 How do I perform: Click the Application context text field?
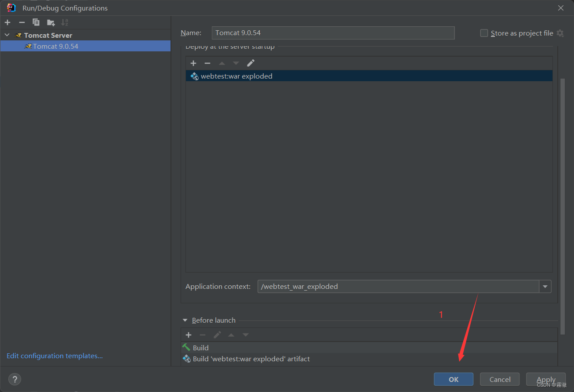[398, 287]
